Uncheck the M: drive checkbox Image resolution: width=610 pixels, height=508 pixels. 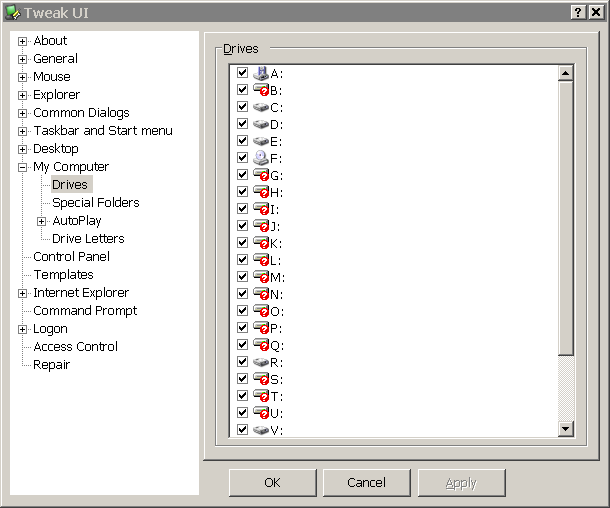tap(242, 277)
